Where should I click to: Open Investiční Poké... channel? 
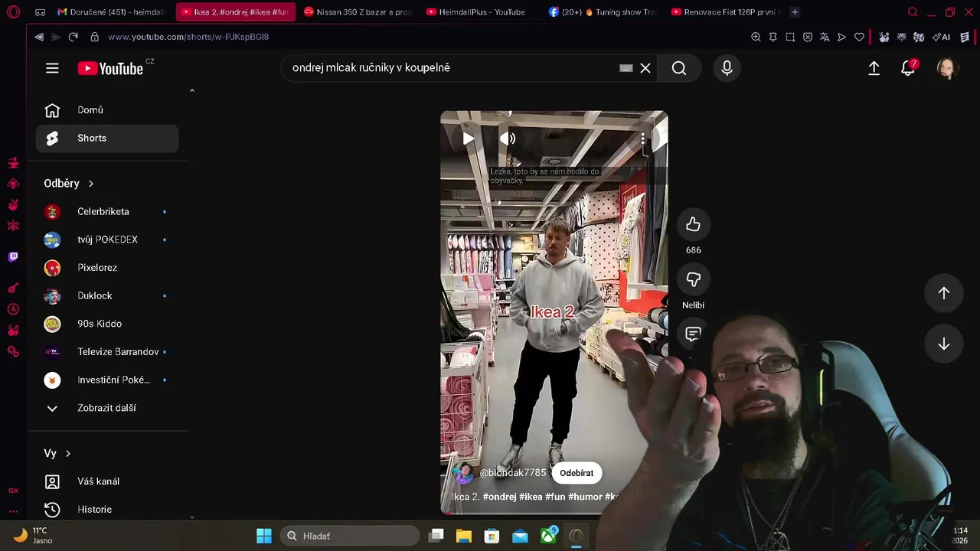pyautogui.click(x=107, y=380)
